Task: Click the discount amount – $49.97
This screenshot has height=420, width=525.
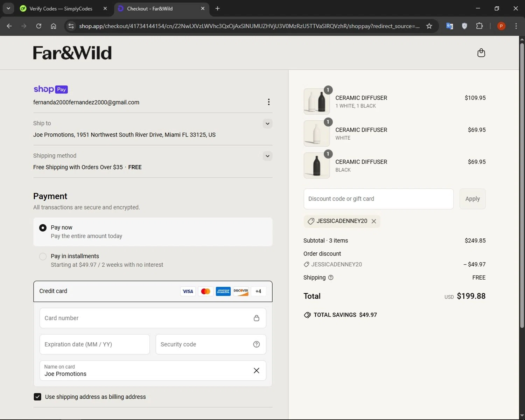Action: [x=474, y=265]
